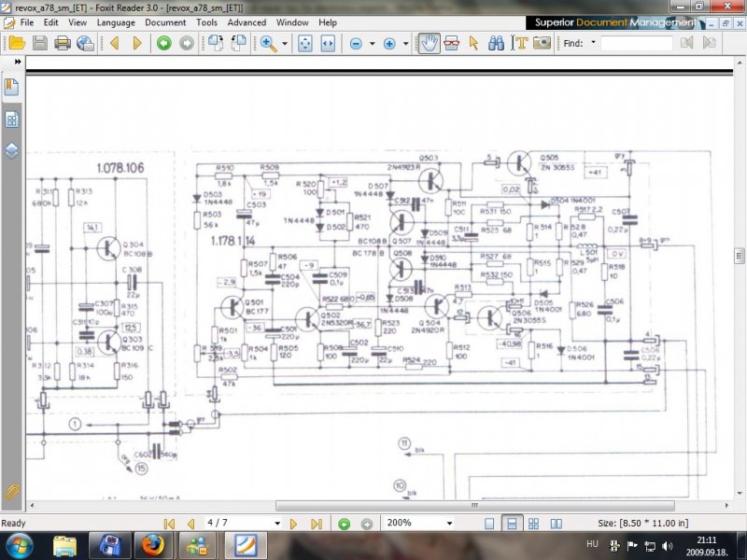Click the horizontal scrollbar thumb
Image resolution: width=747 pixels, height=560 pixels.
475,505
